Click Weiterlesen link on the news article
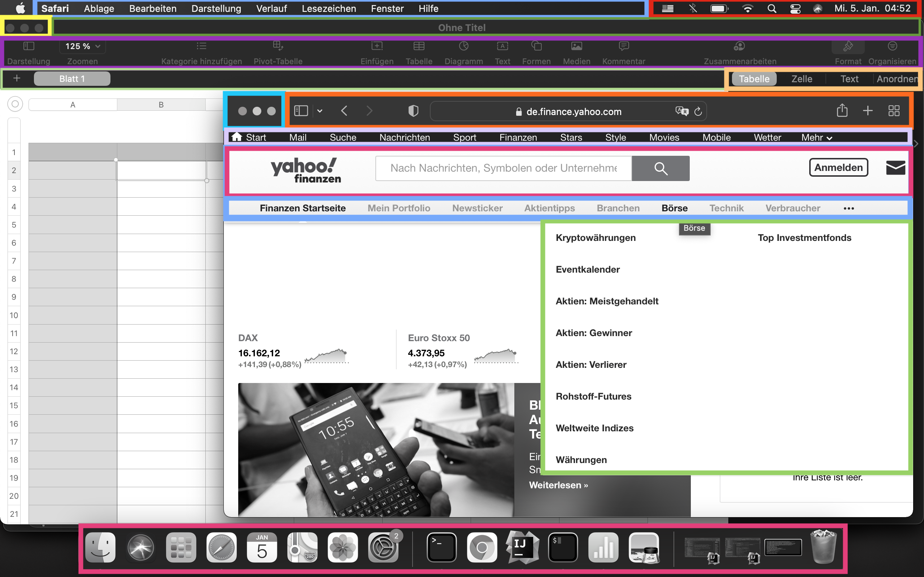 pos(557,485)
